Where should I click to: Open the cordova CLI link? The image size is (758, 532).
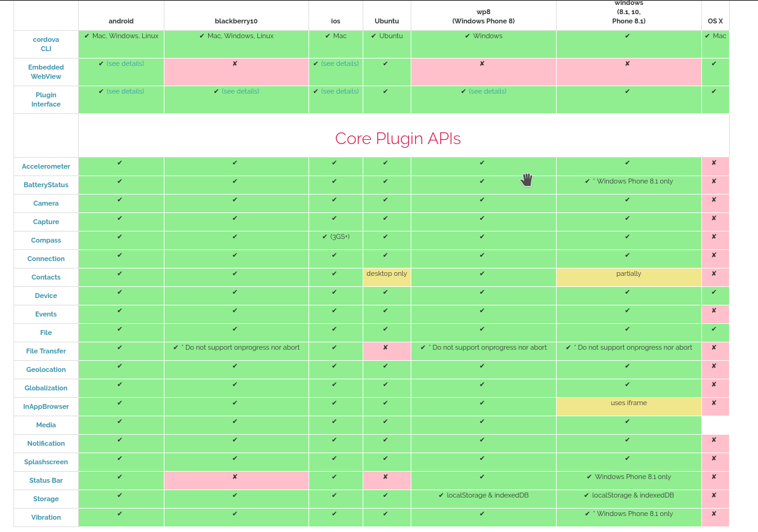tap(46, 44)
